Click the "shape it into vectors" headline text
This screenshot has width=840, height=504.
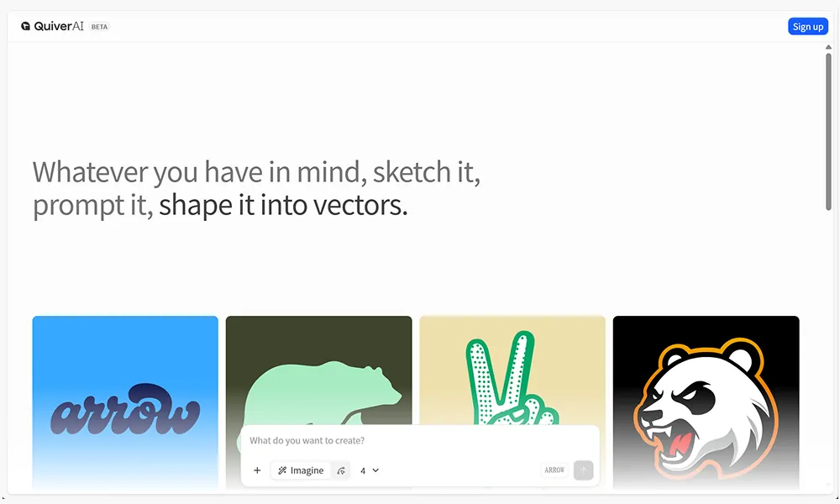pos(283,205)
